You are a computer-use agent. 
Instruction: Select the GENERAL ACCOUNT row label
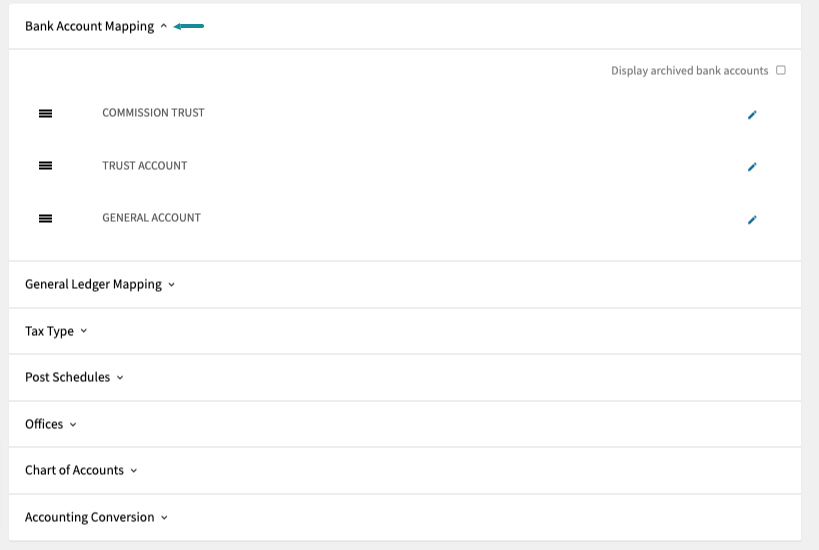coord(151,218)
